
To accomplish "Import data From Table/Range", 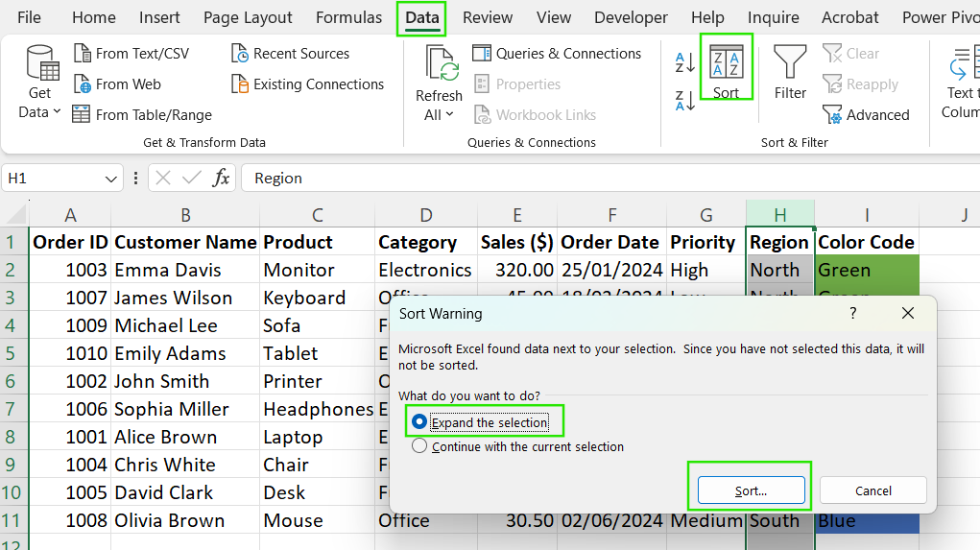I will tap(142, 115).
